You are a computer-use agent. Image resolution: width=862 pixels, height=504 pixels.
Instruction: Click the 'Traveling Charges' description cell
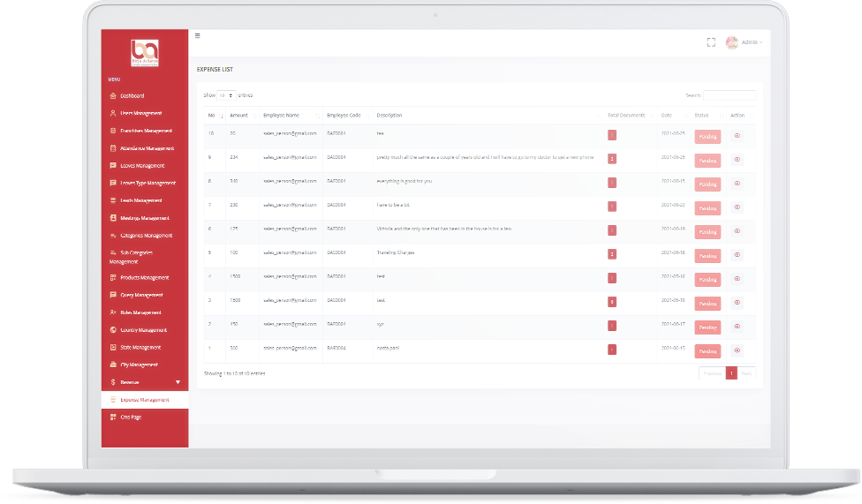[396, 252]
